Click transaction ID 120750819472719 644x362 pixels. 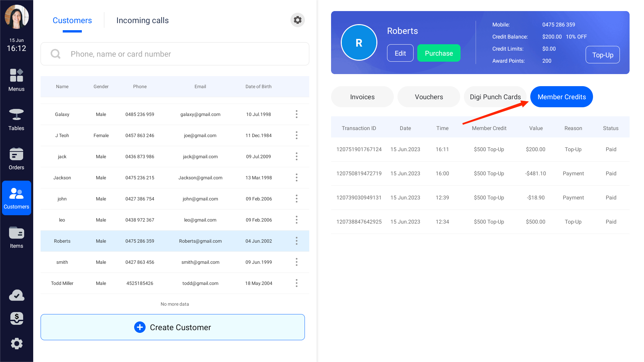point(359,173)
